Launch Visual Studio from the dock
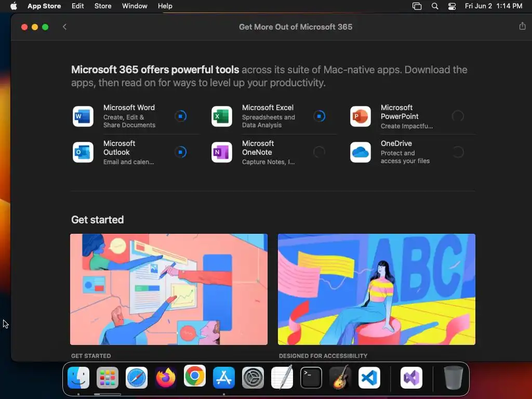This screenshot has height=399, width=532. coord(411,378)
